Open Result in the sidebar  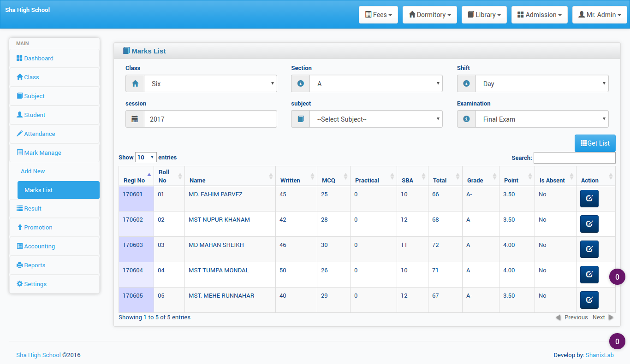54,209
